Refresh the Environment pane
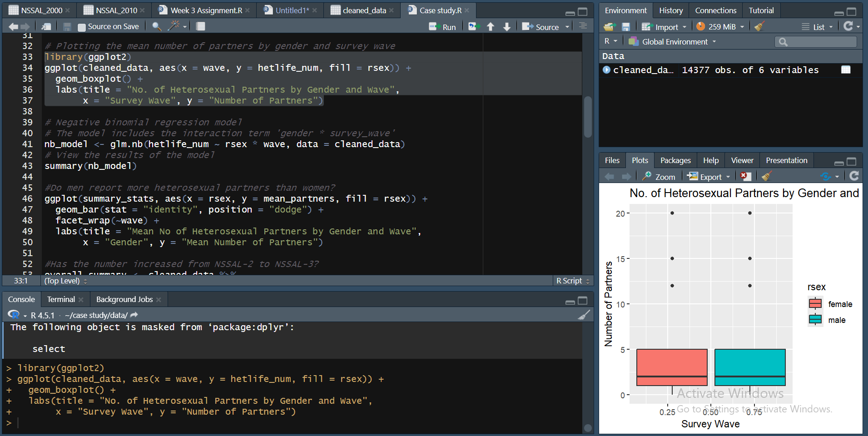 tap(848, 26)
